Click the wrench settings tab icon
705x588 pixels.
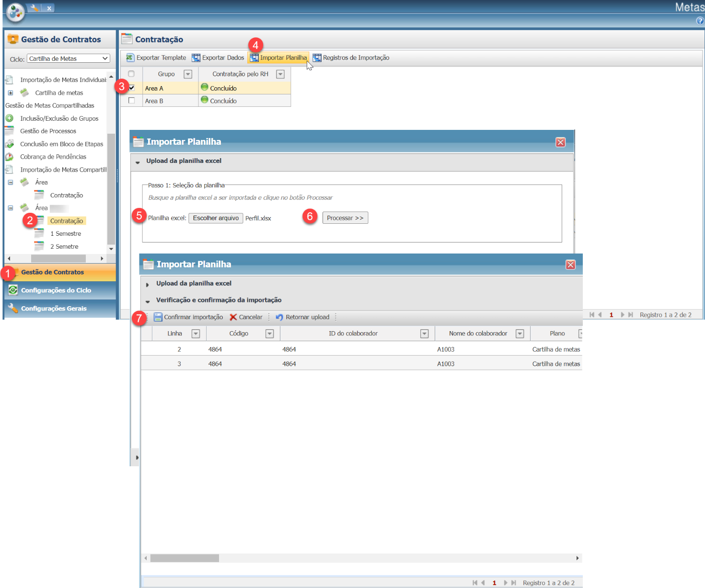click(x=34, y=8)
